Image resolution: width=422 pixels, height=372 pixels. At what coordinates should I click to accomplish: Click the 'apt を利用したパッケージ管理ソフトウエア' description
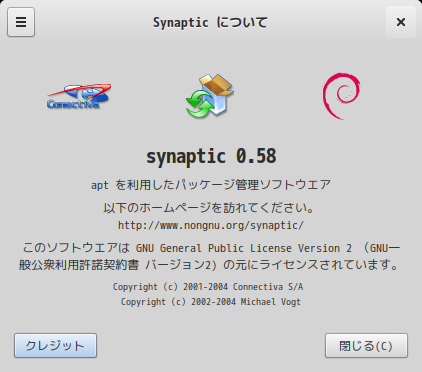[211, 185]
